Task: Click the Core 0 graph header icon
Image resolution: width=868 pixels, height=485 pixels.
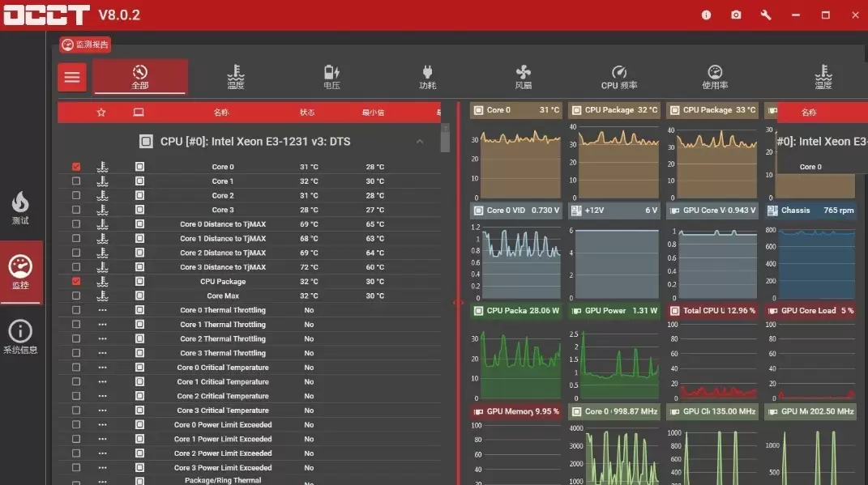Action: [x=478, y=110]
